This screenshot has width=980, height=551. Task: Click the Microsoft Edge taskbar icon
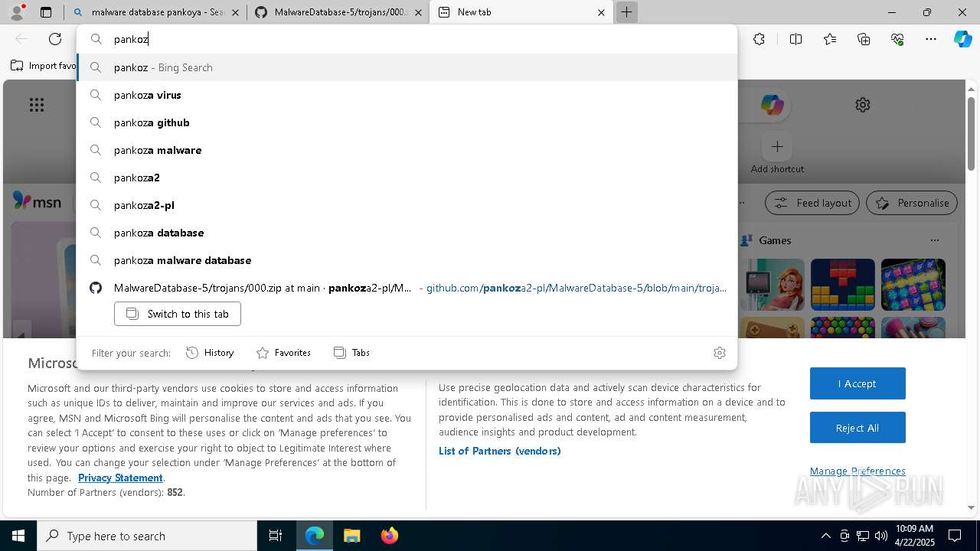[315, 536]
